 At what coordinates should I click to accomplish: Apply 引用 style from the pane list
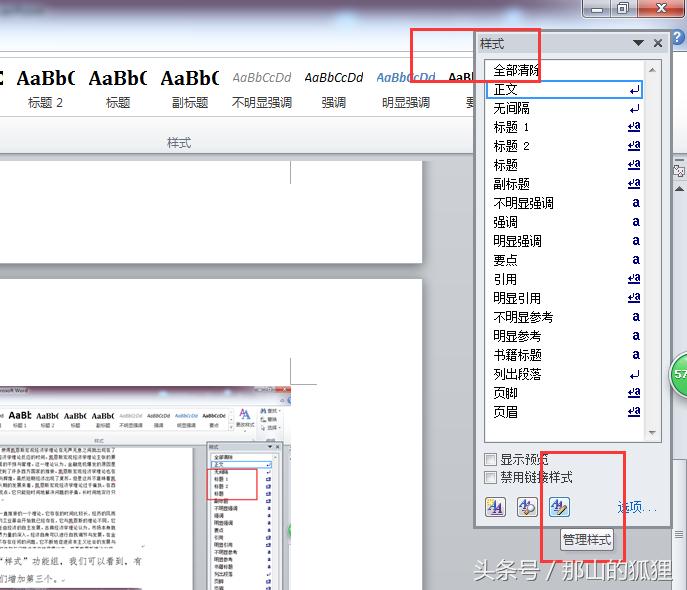(x=564, y=279)
